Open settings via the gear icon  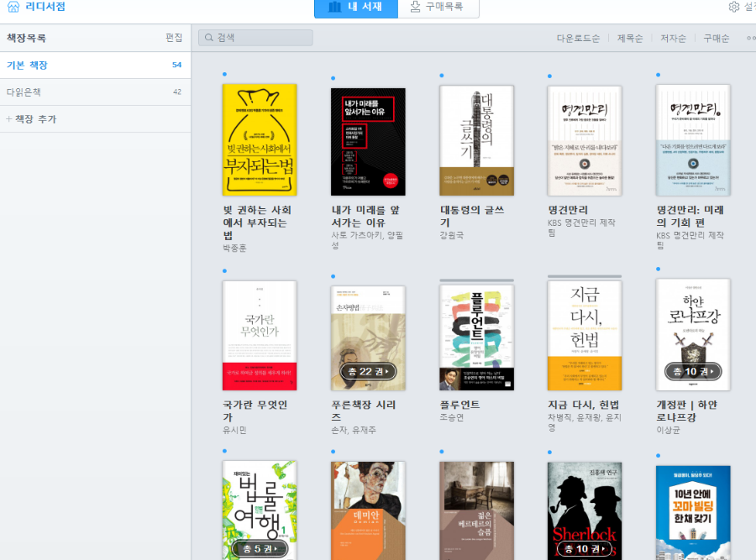733,7
